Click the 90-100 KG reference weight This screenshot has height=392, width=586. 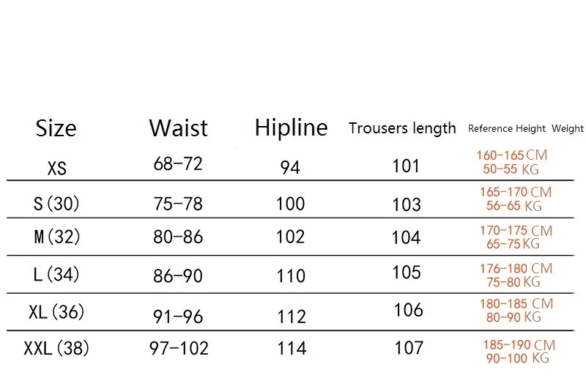[517, 358]
